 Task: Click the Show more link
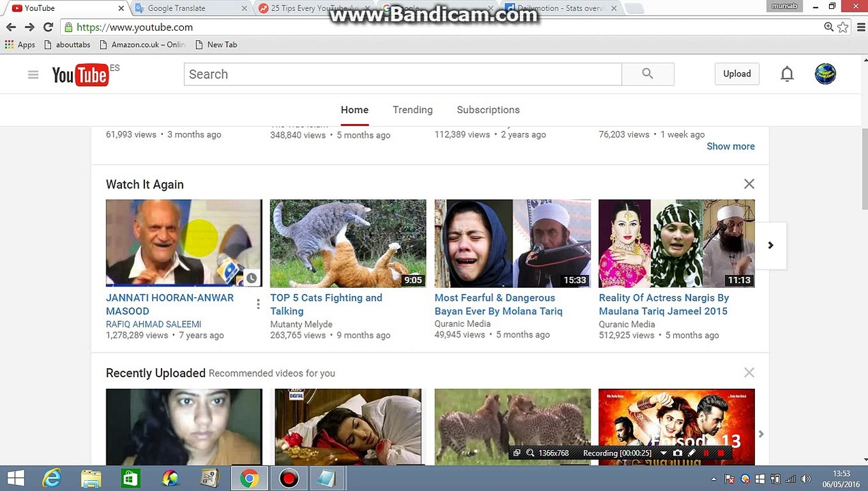coord(730,146)
